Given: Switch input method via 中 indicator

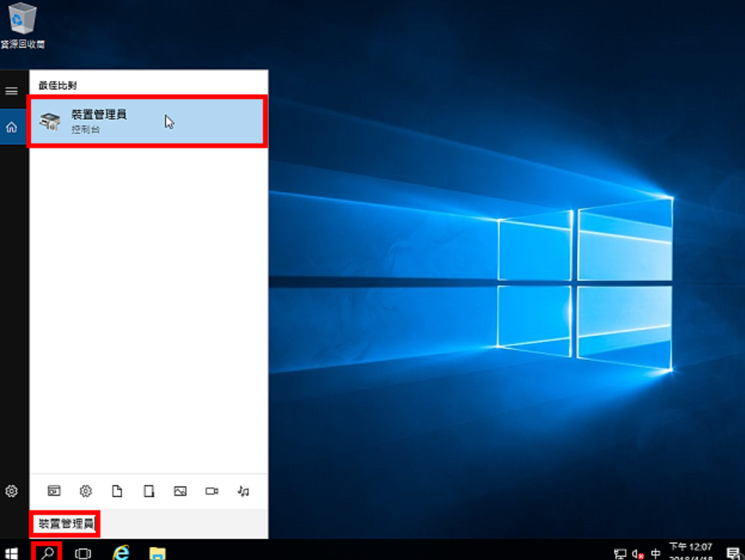Looking at the screenshot, I should 656,554.
